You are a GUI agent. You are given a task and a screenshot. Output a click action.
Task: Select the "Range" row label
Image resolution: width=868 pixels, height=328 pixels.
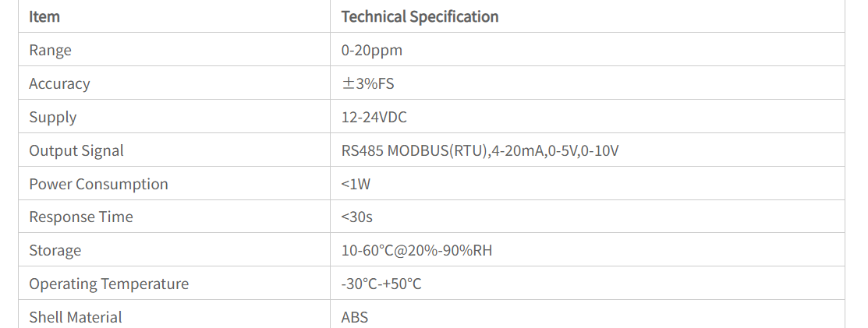pyautogui.click(x=50, y=50)
